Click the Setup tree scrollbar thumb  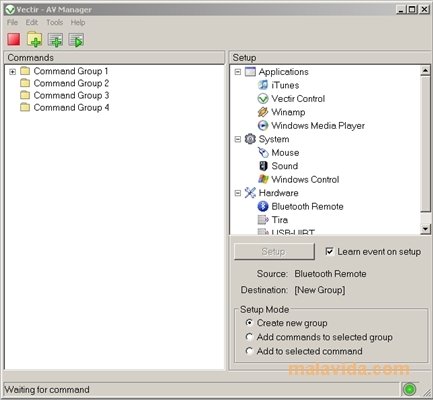tap(425, 144)
